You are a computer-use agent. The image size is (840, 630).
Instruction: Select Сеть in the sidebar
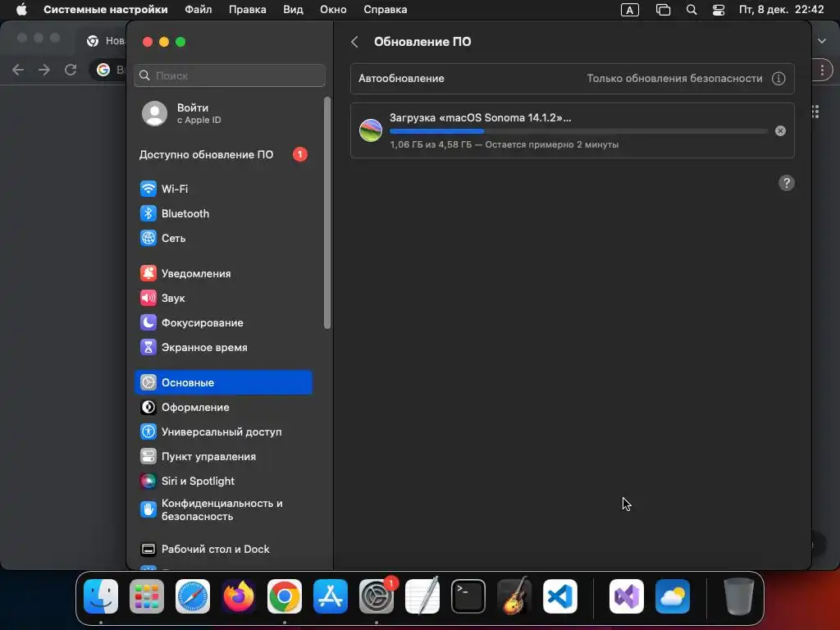[223, 238]
